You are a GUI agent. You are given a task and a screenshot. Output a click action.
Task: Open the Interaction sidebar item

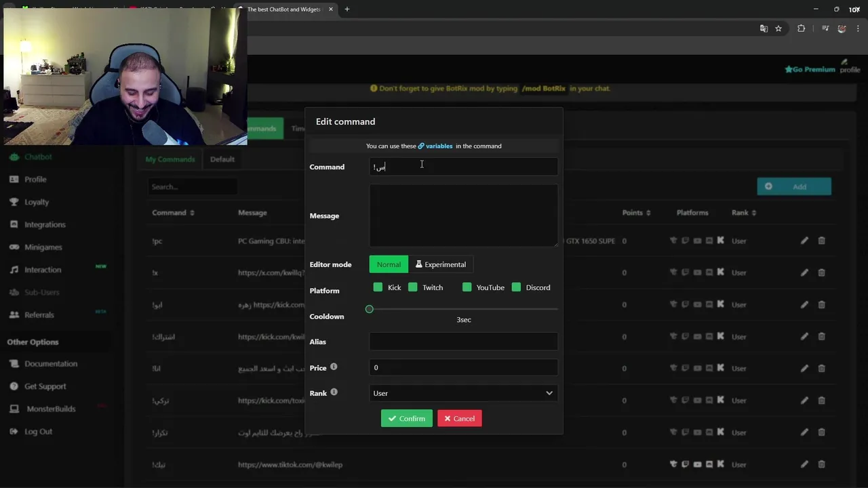tap(35, 270)
